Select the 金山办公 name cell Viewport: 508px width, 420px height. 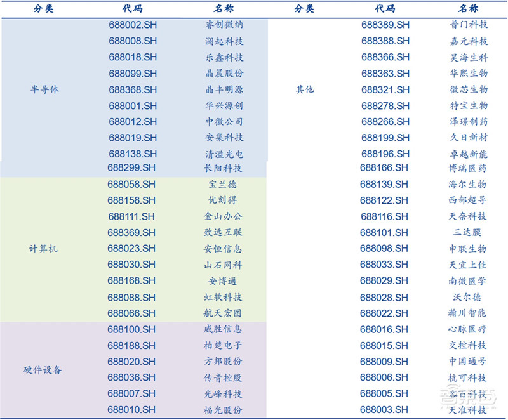point(224,216)
